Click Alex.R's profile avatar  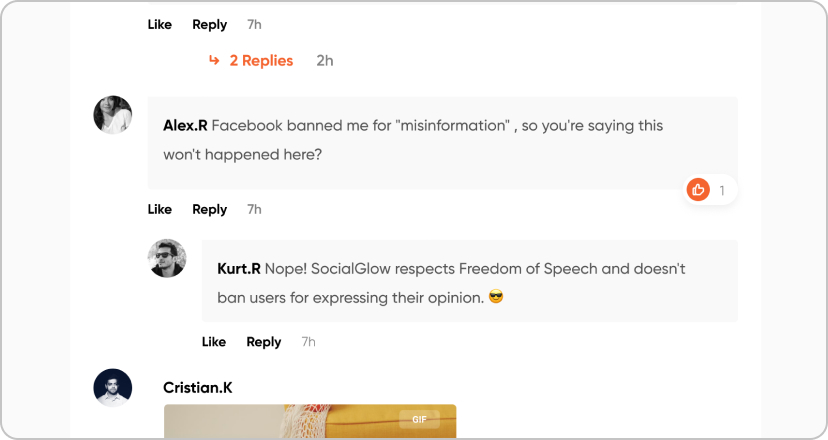pos(113,115)
